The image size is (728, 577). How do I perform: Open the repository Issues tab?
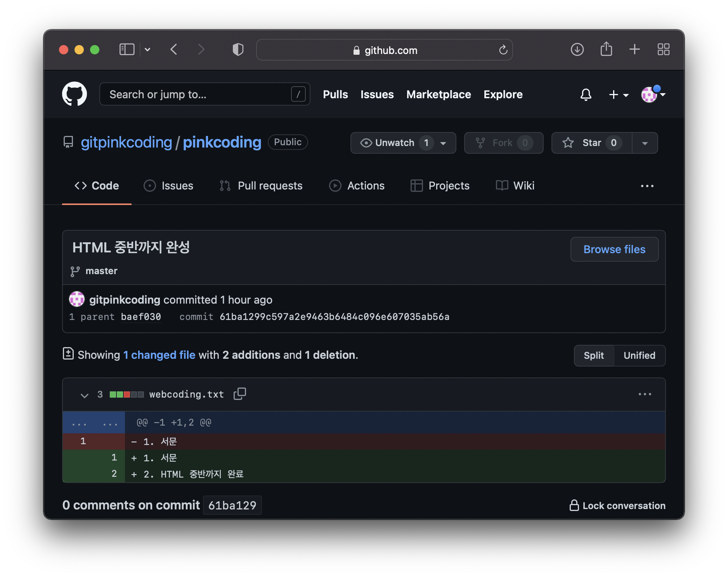click(x=168, y=186)
